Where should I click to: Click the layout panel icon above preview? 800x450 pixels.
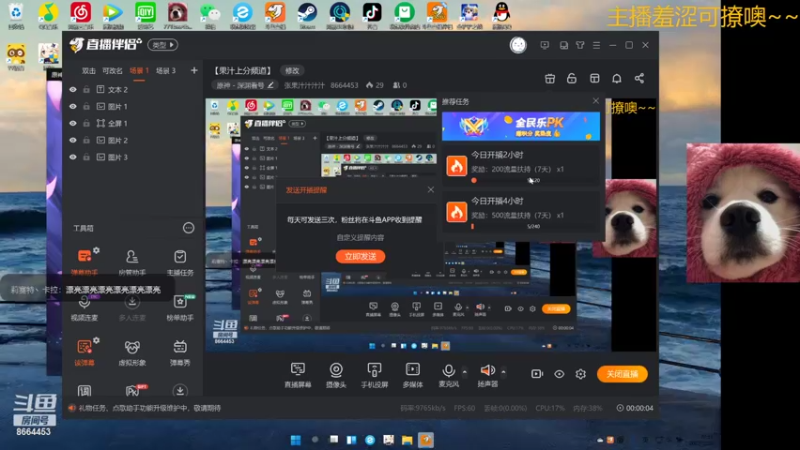tap(594, 78)
